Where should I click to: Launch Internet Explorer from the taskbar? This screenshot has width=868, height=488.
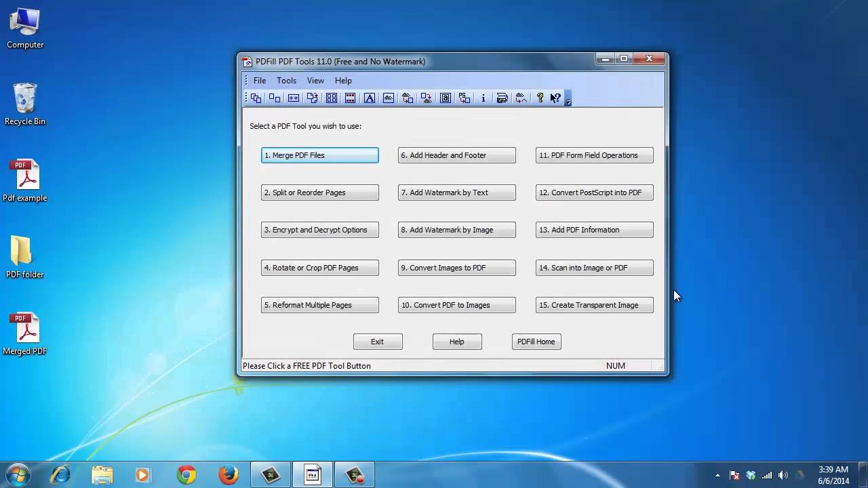(60, 474)
